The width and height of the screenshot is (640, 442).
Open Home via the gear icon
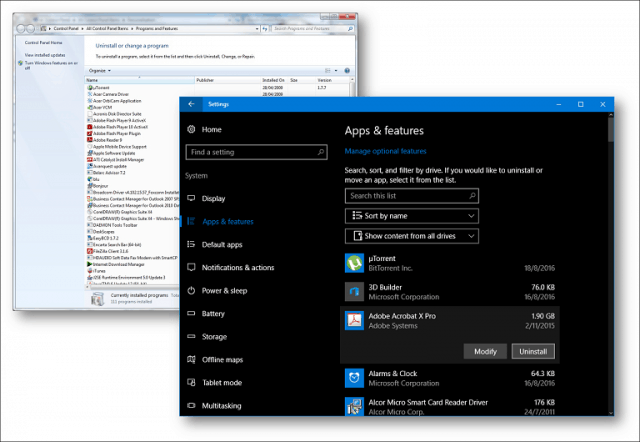pos(191,129)
